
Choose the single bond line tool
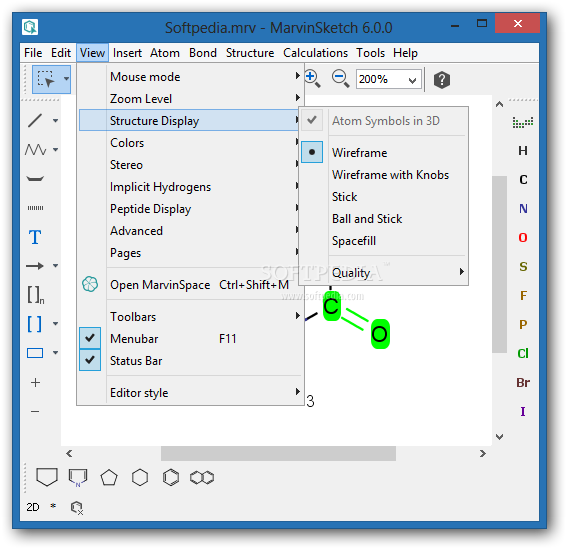click(x=35, y=120)
